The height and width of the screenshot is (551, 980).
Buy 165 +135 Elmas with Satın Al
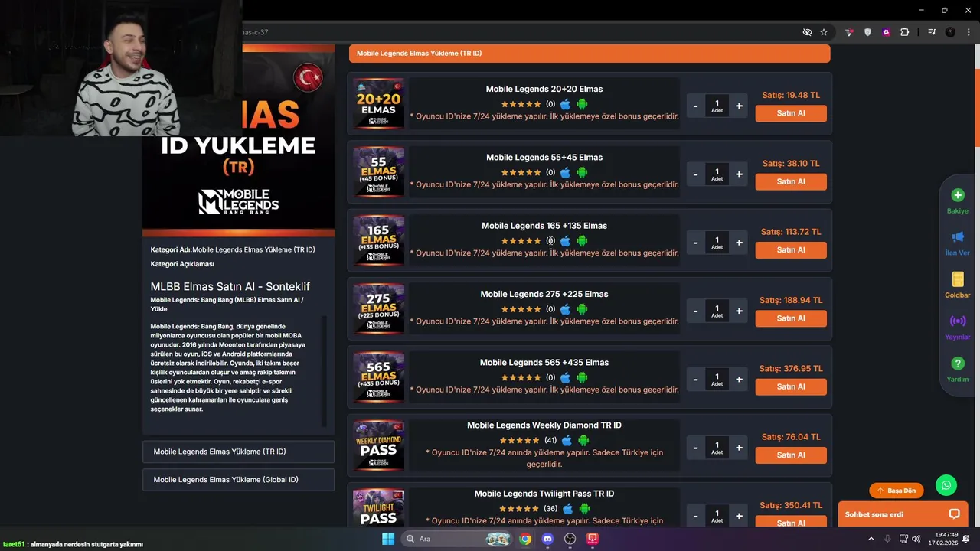(791, 250)
